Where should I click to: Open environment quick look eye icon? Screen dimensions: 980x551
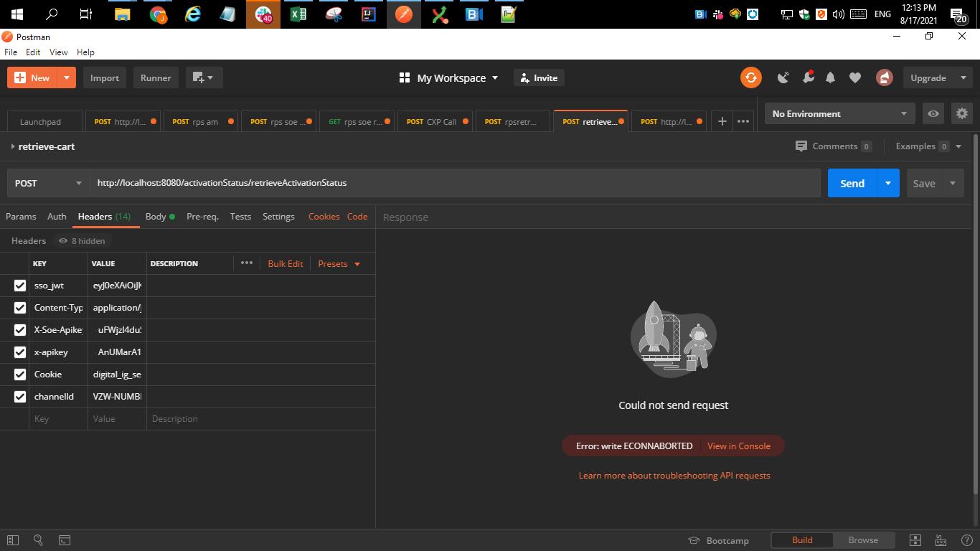[x=933, y=113]
